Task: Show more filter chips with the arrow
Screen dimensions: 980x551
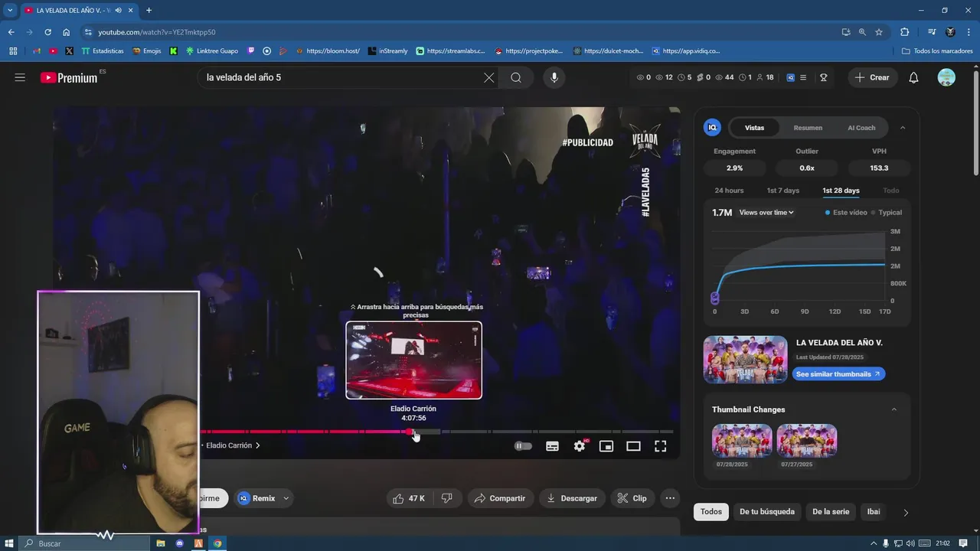Action: 906,512
